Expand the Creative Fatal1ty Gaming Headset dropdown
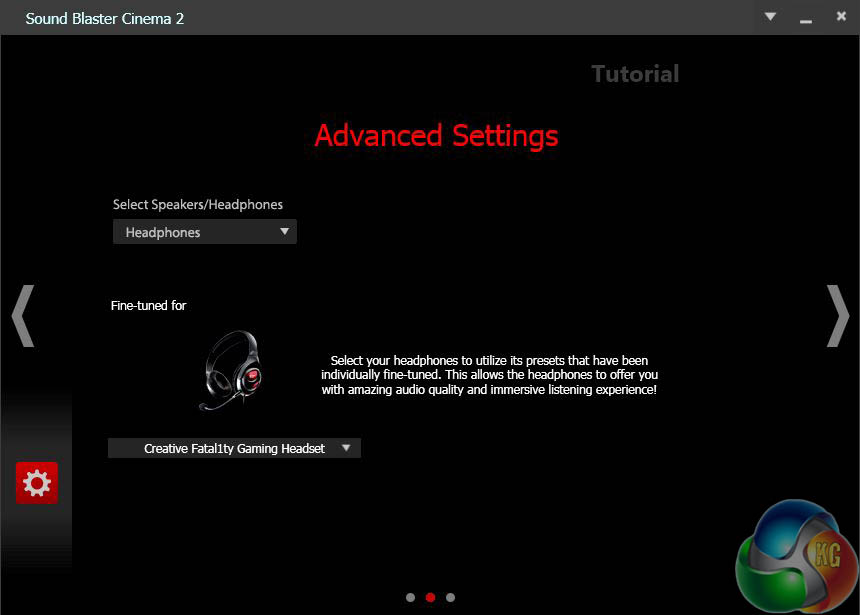Screen dimensions: 860x615 point(234,448)
